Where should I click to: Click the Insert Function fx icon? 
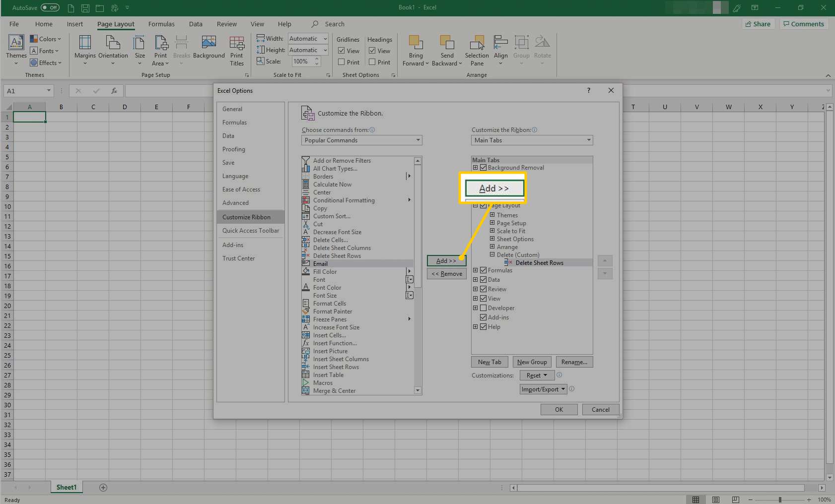coord(114,91)
